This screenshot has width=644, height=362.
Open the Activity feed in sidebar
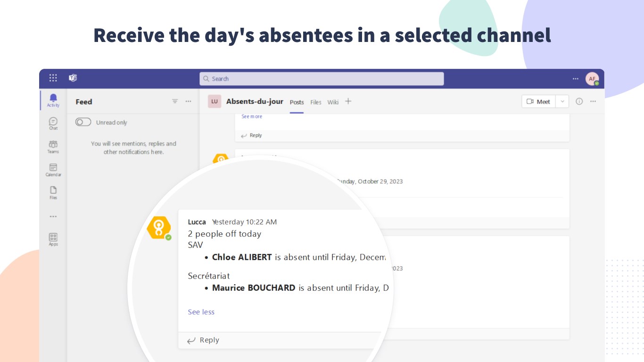53,100
